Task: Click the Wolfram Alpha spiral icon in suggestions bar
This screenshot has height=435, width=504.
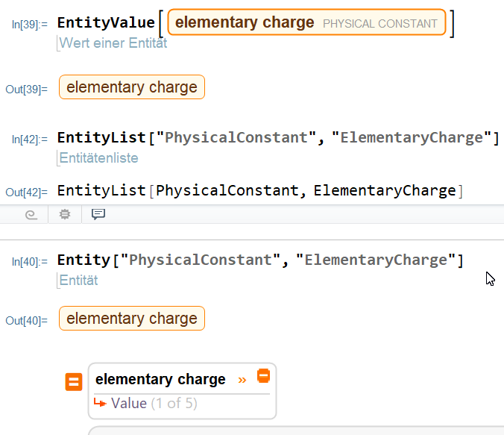Action: tap(31, 215)
